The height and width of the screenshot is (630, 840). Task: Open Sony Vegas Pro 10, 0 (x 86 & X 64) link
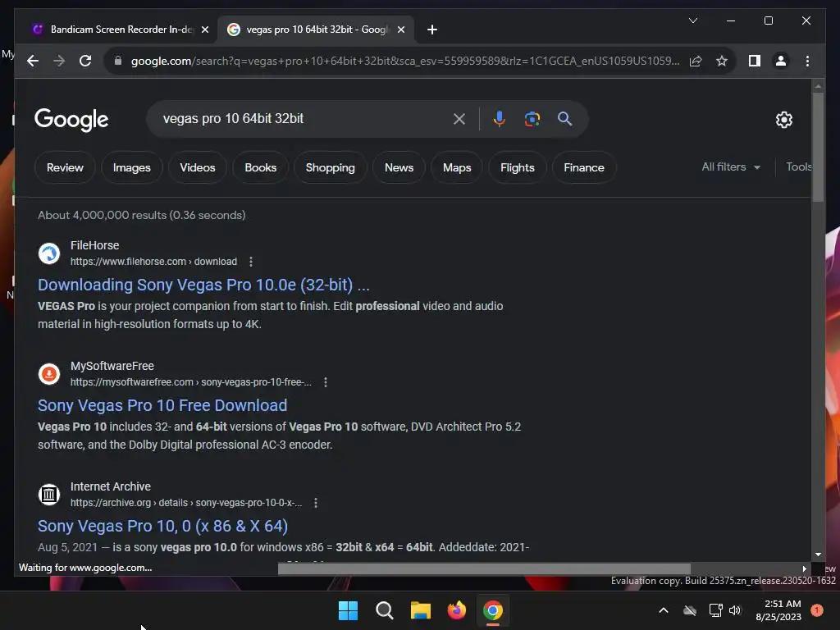coord(163,526)
